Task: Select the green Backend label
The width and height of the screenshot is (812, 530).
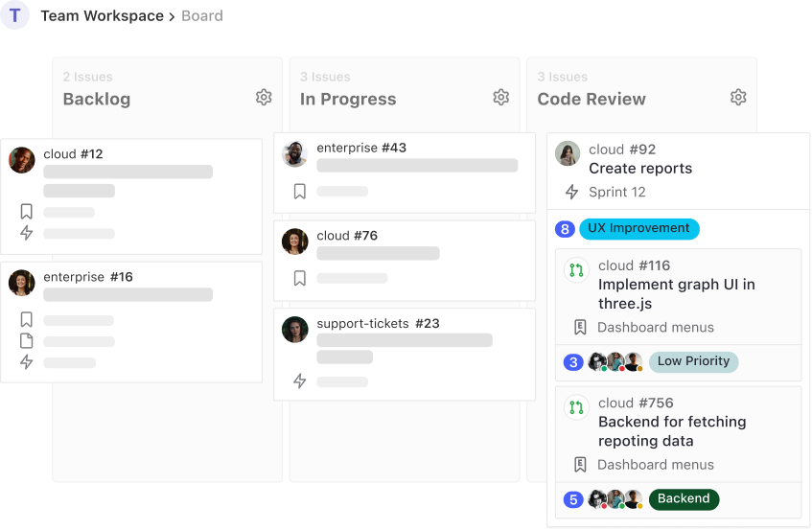Action: click(684, 499)
